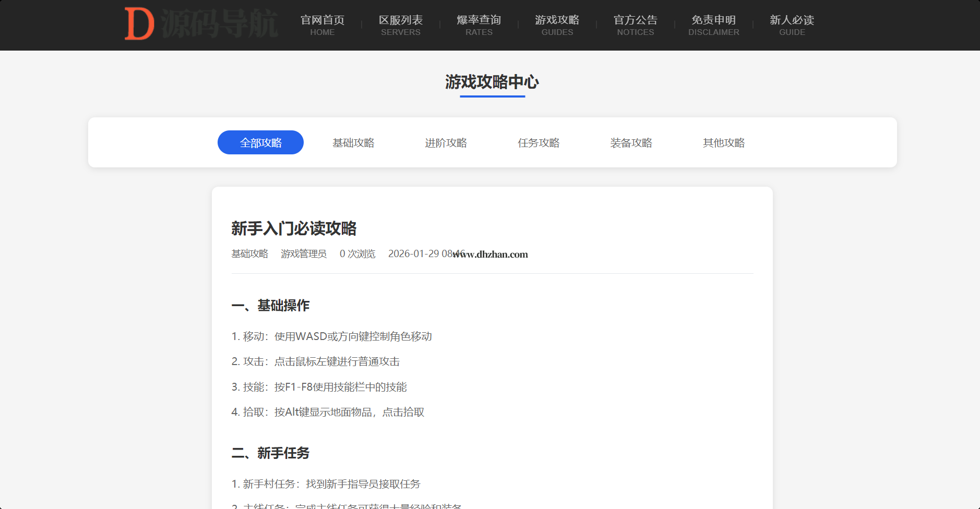The height and width of the screenshot is (509, 980).
Task: Switch to 基础攻略 category tab
Action: coord(353,142)
